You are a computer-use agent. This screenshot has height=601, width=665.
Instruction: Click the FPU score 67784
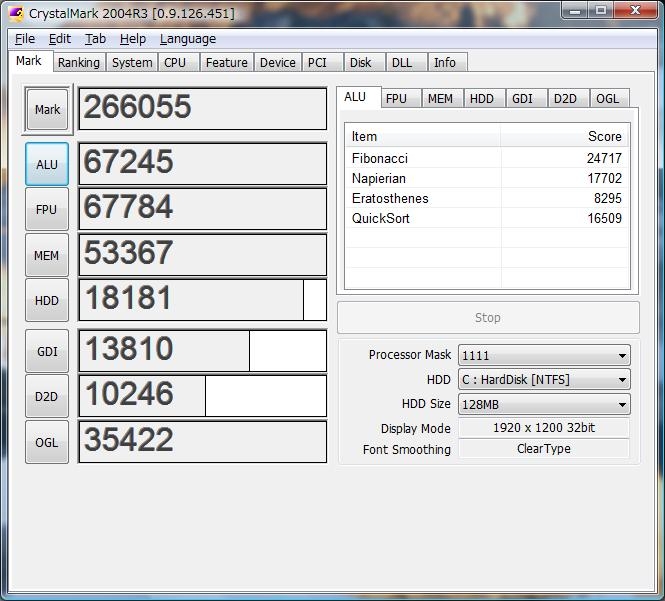click(203, 209)
